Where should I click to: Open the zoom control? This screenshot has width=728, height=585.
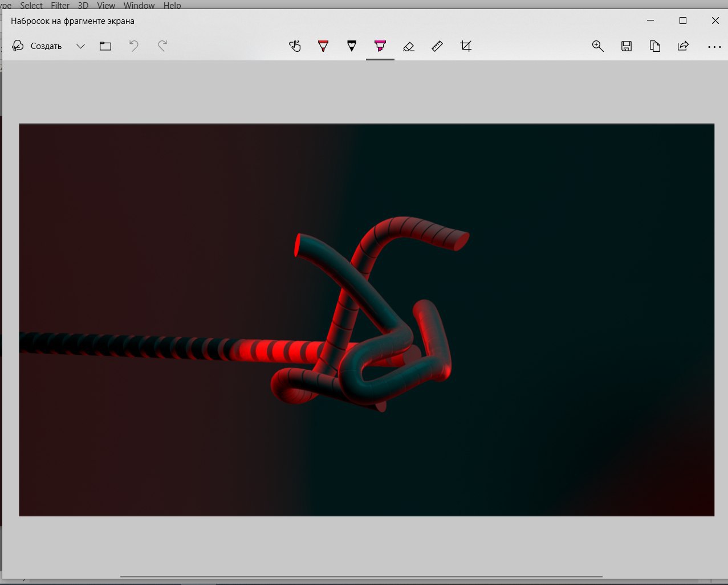597,46
